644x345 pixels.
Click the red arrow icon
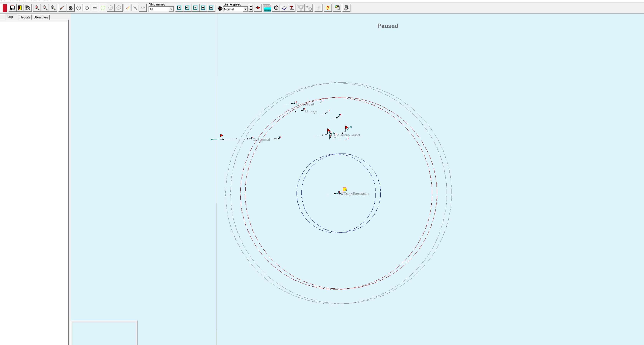pyautogui.click(x=258, y=8)
